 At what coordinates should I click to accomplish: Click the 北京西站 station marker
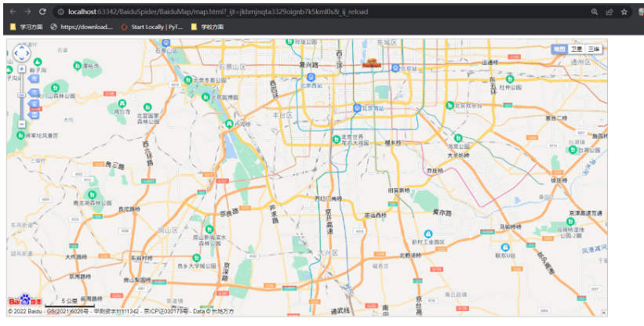[311, 77]
